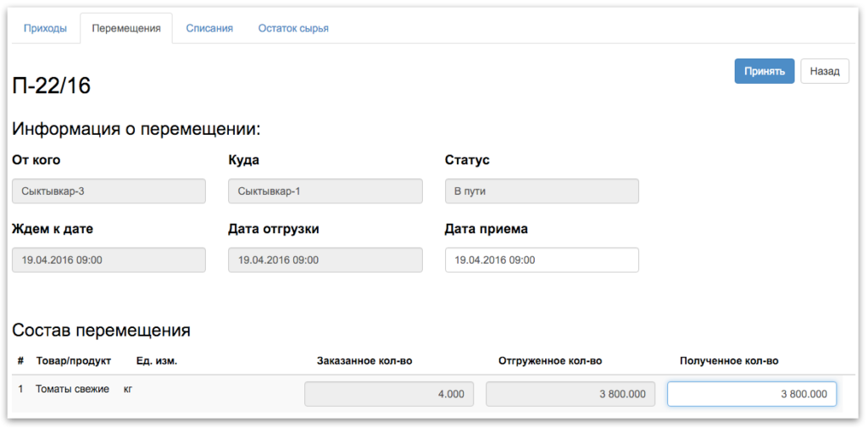
Task: Open the Списания tab
Action: (209, 28)
